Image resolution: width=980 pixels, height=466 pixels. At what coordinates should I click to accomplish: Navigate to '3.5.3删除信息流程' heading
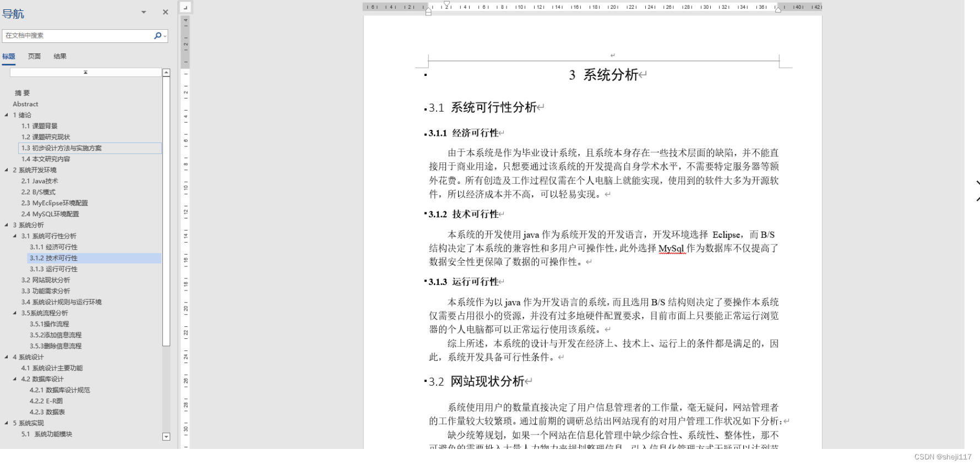click(x=56, y=346)
